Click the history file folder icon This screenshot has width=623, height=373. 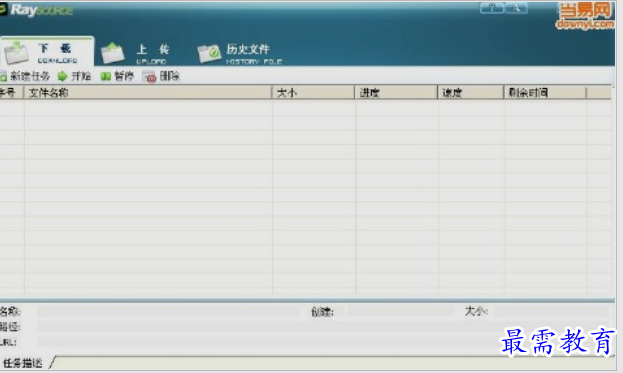tap(209, 54)
